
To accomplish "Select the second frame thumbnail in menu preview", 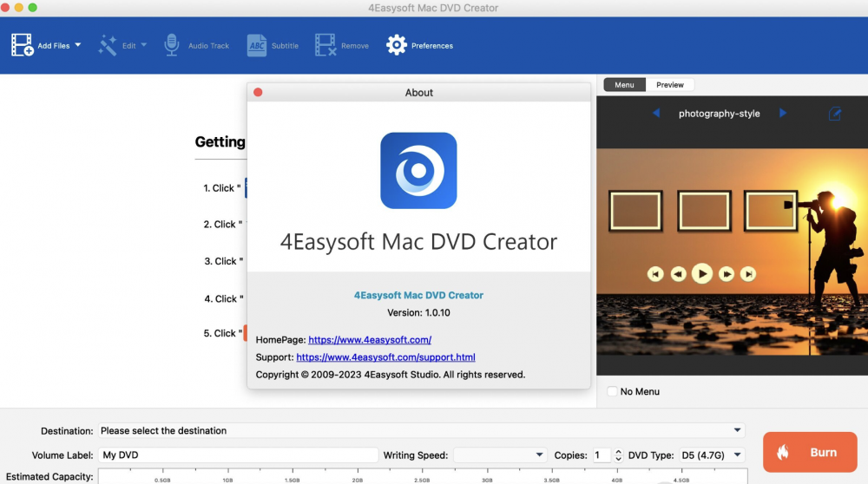I will point(704,211).
